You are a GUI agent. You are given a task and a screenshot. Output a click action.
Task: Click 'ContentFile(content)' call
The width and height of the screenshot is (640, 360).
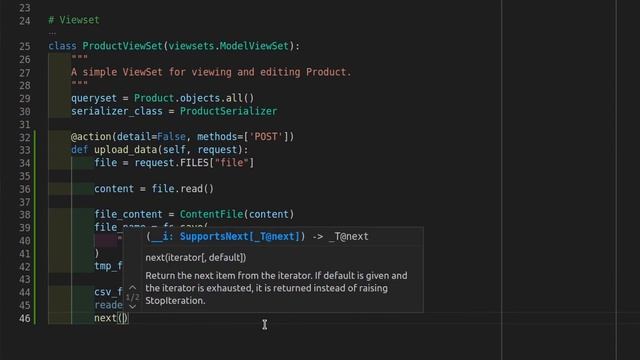coord(237,214)
